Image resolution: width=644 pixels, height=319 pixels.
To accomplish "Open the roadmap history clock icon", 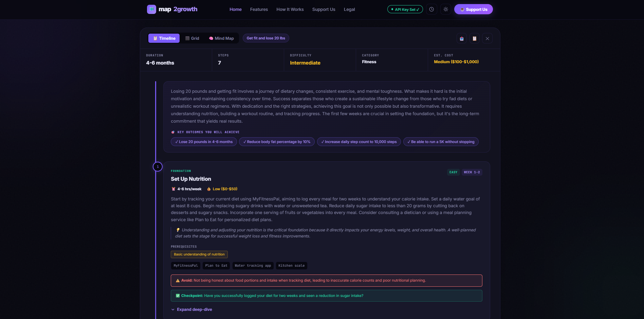I will (x=431, y=9).
